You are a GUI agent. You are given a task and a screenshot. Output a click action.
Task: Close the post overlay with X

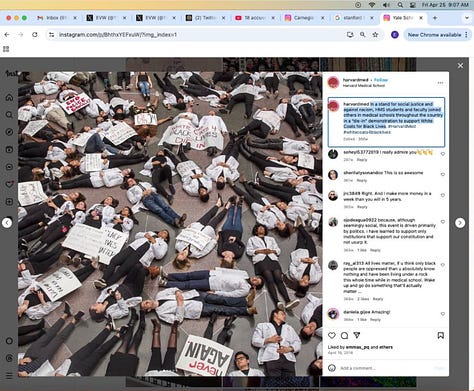(460, 66)
